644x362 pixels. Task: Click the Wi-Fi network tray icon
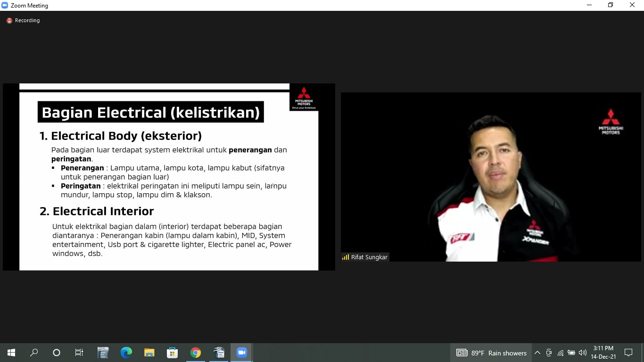[561, 353]
